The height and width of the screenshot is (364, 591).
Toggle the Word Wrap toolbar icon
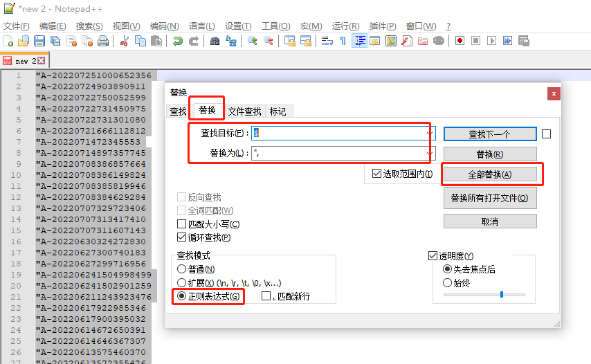tap(327, 41)
